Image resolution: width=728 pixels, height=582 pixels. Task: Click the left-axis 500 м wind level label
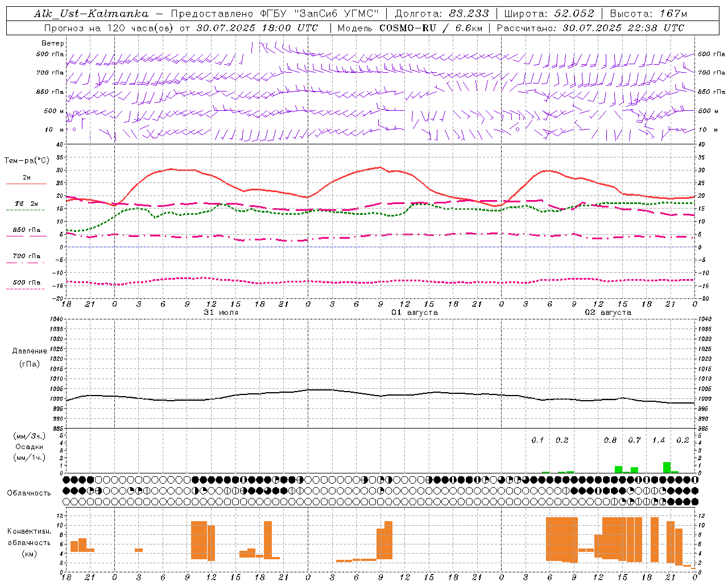(x=54, y=111)
